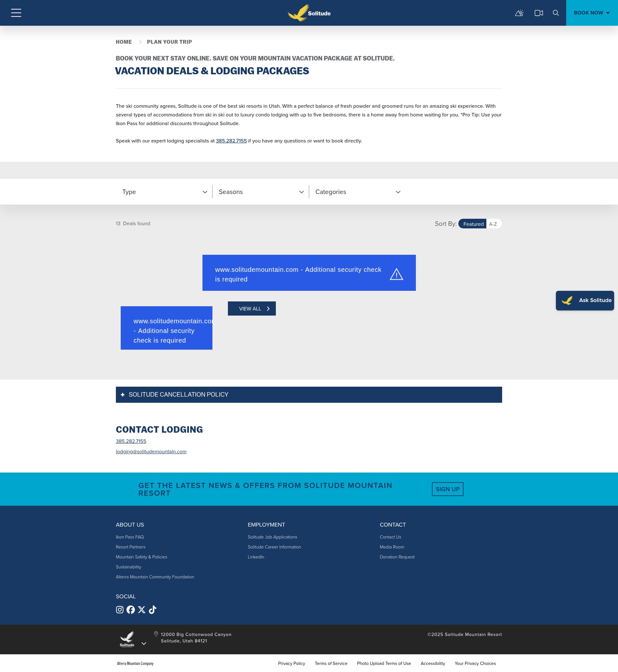Open Solitude Job Applications link
The height and width of the screenshot is (672, 618).
pos(272,537)
